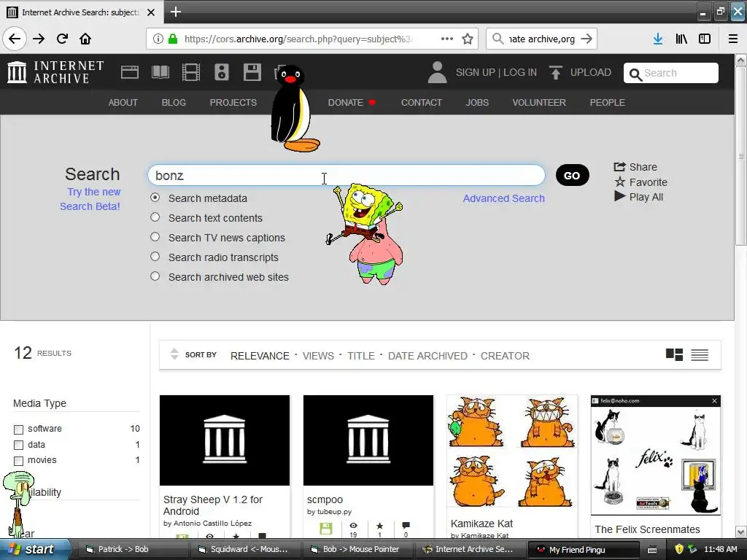Focus the main search field containing bonz
Image resolution: width=747 pixels, height=560 pixels.
pyautogui.click(x=347, y=175)
